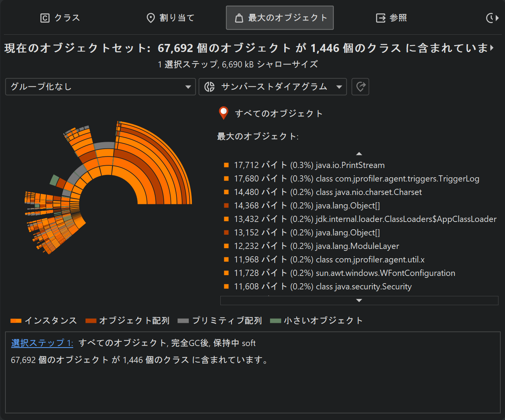Click the クラス tab class icon
Screen dimensions: 505x420
[x=45, y=18]
